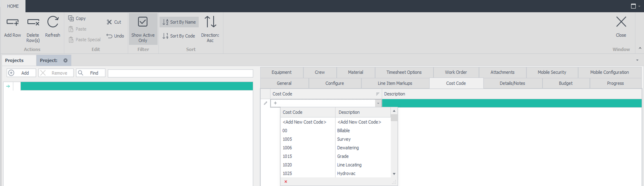This screenshot has height=186, width=644.
Task: Click the Find button
Action: (x=91, y=73)
